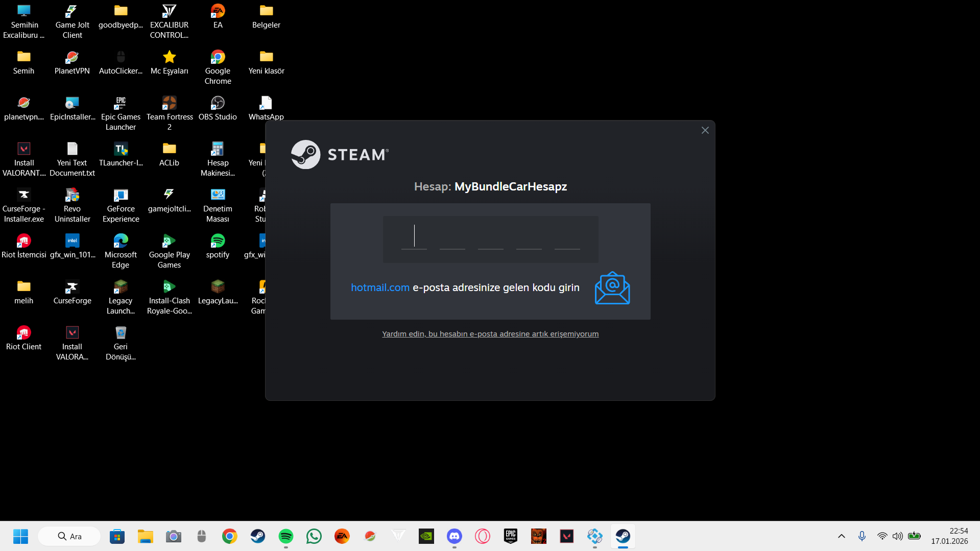Select the Yeni klasör folder on desktop

(x=267, y=62)
